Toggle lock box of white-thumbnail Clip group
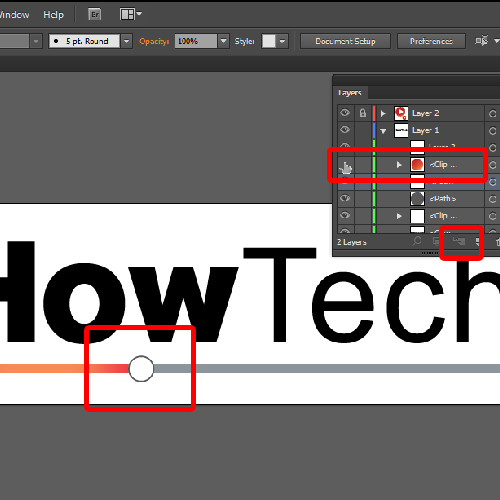This screenshot has width=500, height=500. 363,216
